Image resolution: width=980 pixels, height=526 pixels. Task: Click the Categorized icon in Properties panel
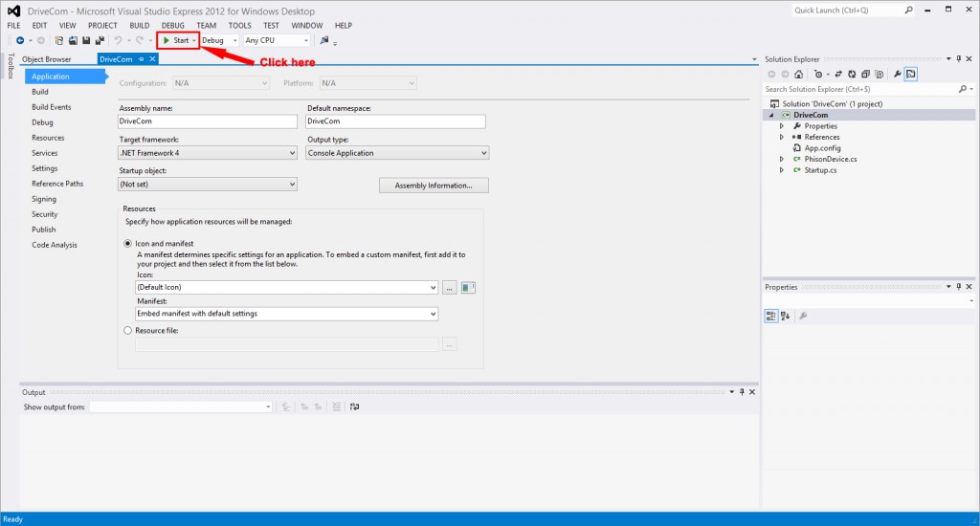(x=771, y=317)
